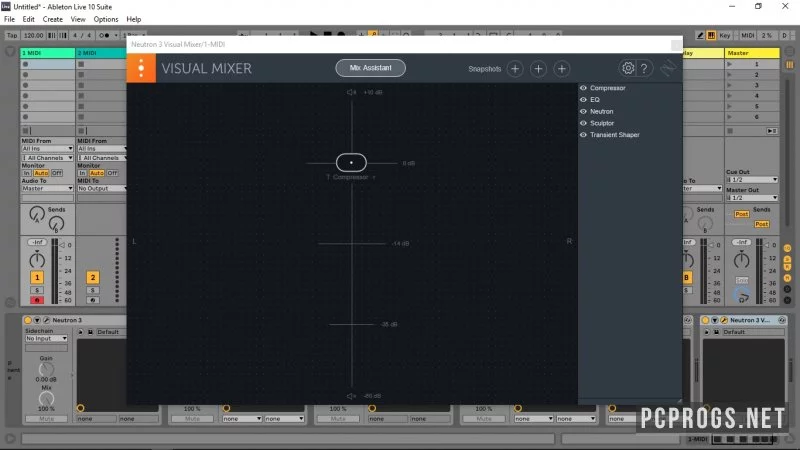Open the Edit menu

29,19
